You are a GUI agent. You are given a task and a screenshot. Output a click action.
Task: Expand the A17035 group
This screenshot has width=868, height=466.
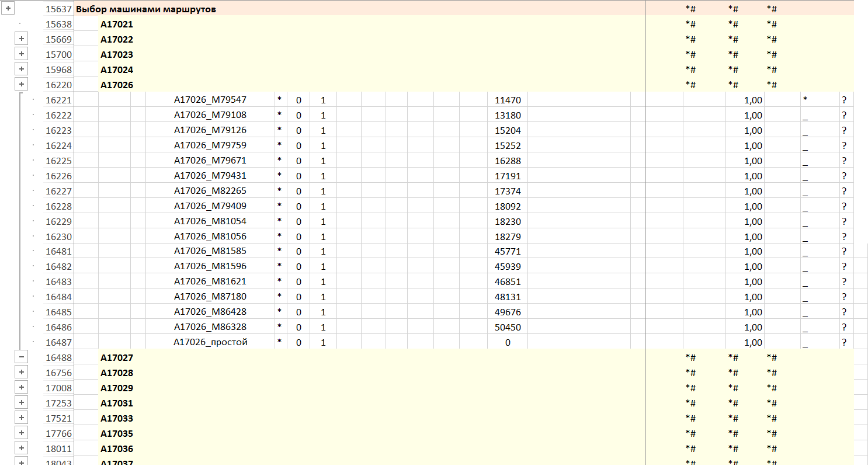(21, 433)
